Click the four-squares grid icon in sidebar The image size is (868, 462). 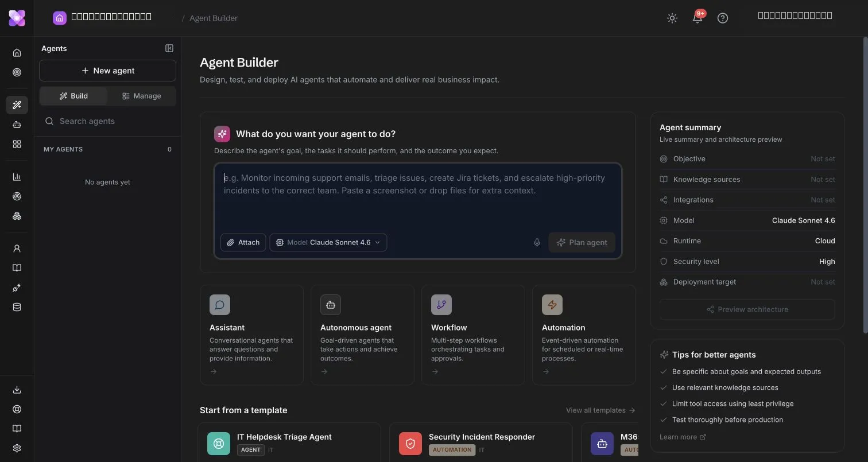tap(17, 144)
